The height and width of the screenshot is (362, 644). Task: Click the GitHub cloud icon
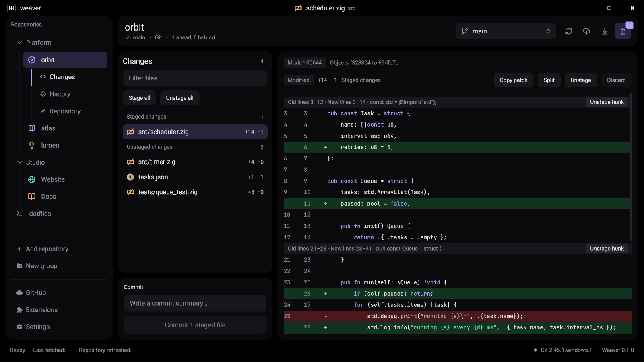point(19,293)
